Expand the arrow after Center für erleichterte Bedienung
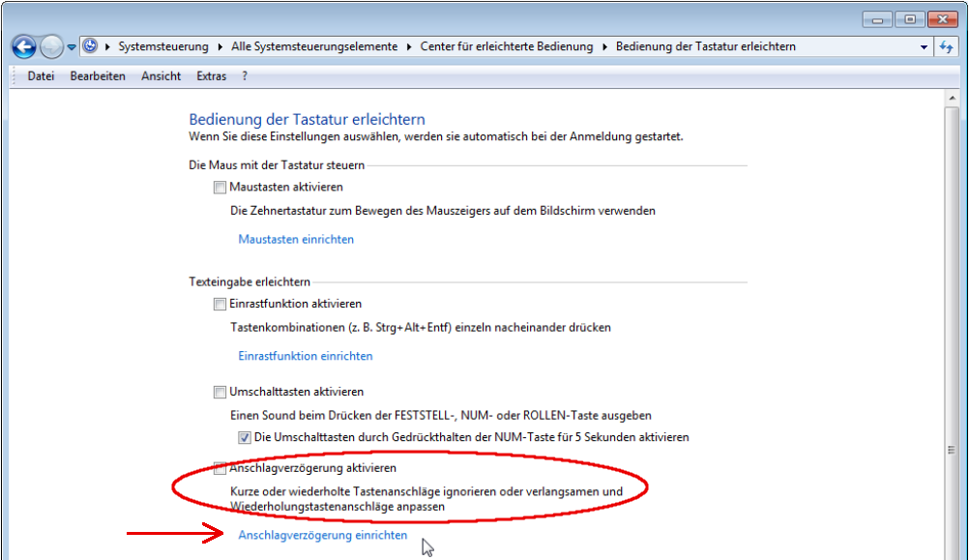 click(604, 46)
